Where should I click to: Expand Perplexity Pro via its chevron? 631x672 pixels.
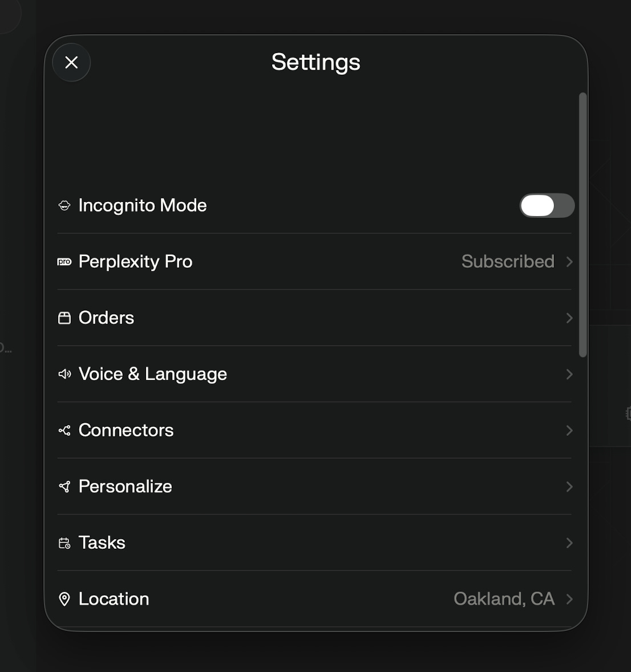tap(569, 262)
